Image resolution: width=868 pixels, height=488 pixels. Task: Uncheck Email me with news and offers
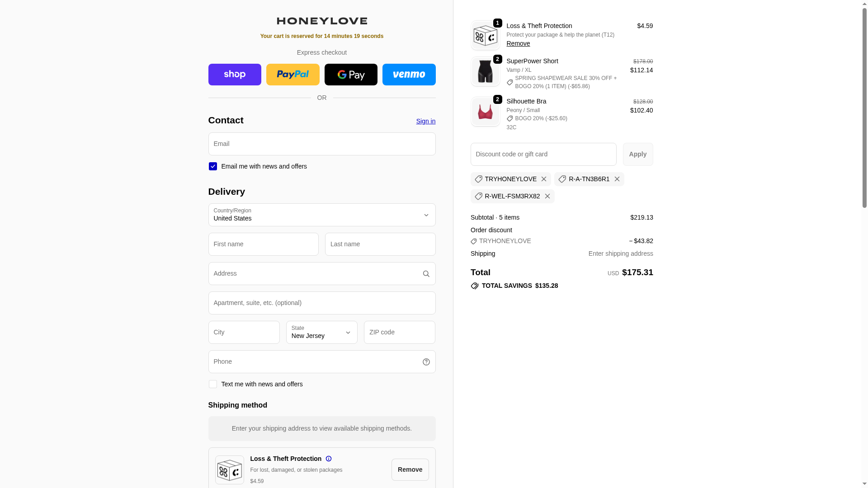click(x=213, y=166)
